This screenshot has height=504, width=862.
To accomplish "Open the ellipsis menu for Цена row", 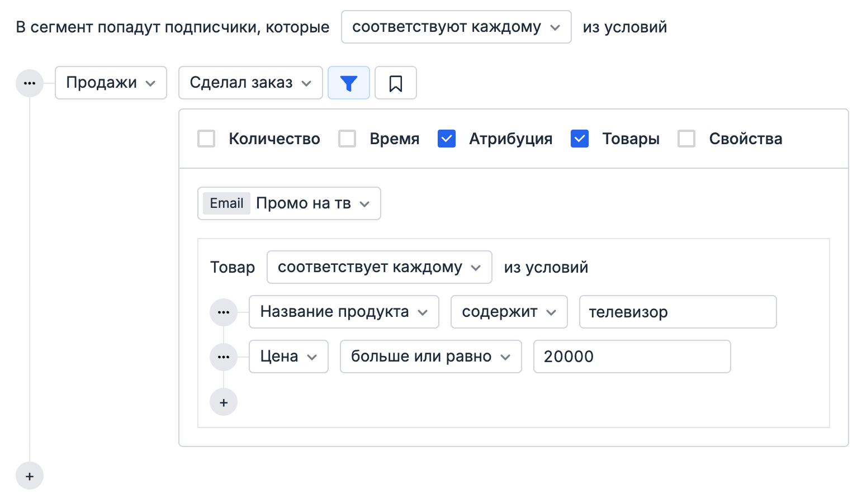I will [224, 356].
